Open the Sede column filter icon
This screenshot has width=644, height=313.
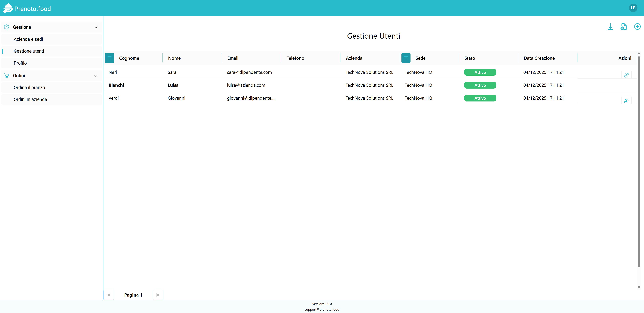[406, 58]
